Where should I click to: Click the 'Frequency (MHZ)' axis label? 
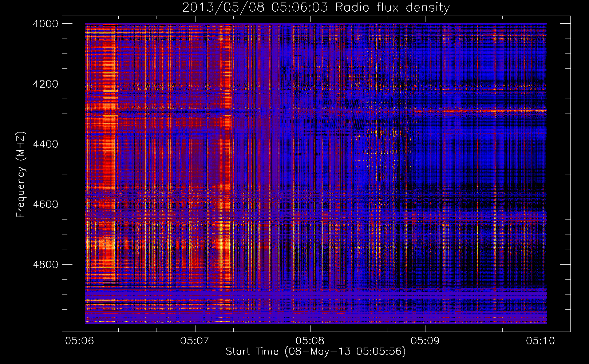pos(21,175)
